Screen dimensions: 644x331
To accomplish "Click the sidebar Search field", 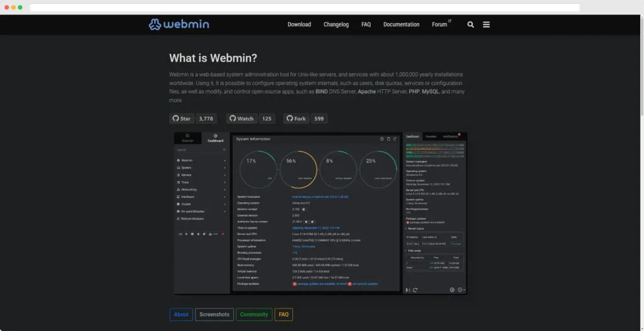I will [201, 149].
